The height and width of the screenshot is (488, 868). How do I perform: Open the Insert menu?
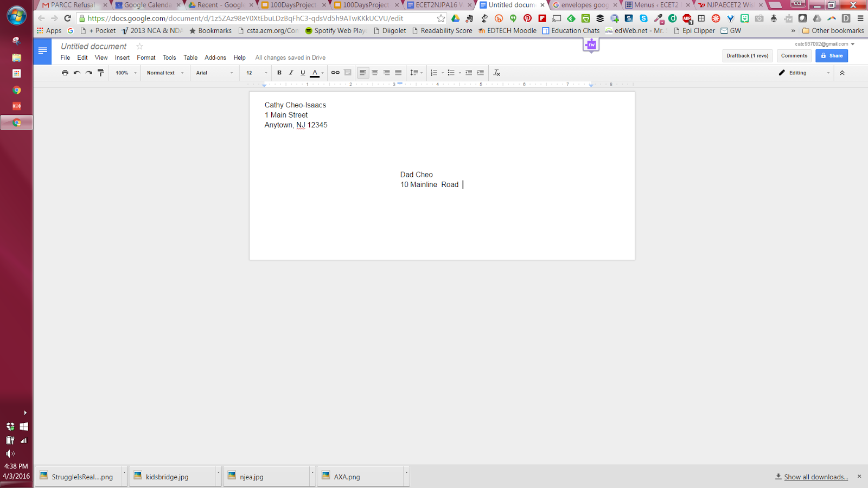(122, 57)
